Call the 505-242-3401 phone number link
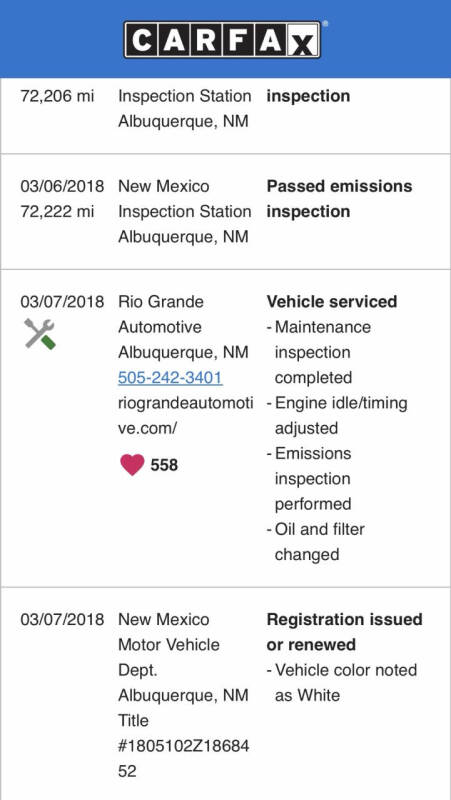451x800 pixels. 170,378
